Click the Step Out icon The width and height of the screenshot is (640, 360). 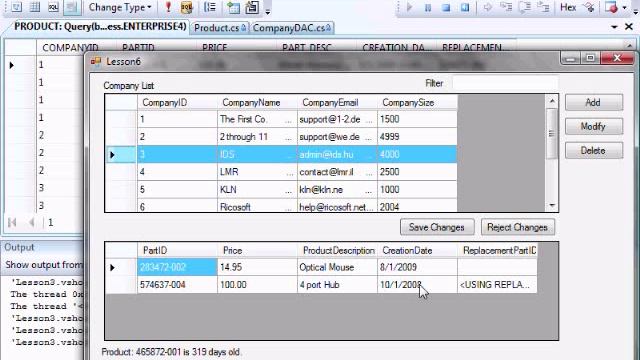pyautogui.click(x=543, y=7)
